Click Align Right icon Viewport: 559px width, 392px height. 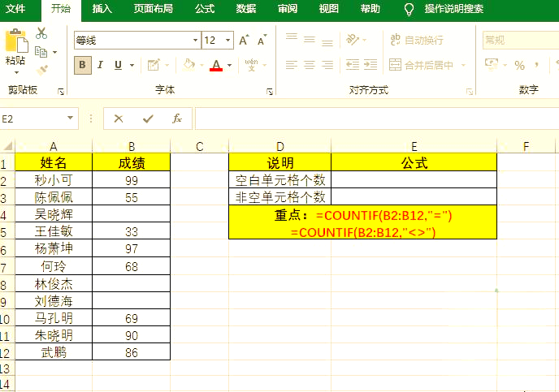click(327, 65)
